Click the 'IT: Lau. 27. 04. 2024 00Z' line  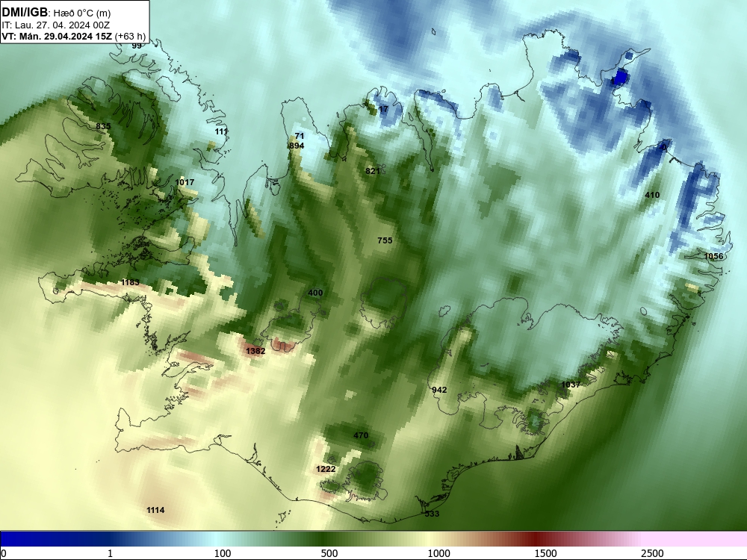[56, 25]
